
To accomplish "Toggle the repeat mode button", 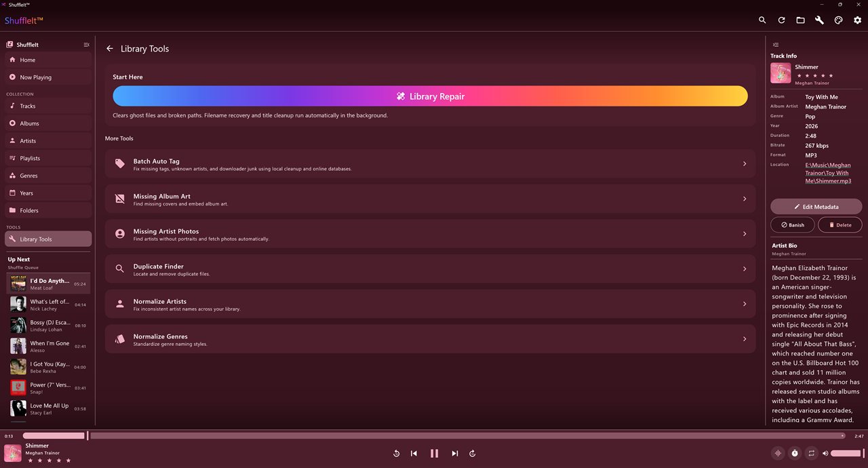I will tap(811, 453).
